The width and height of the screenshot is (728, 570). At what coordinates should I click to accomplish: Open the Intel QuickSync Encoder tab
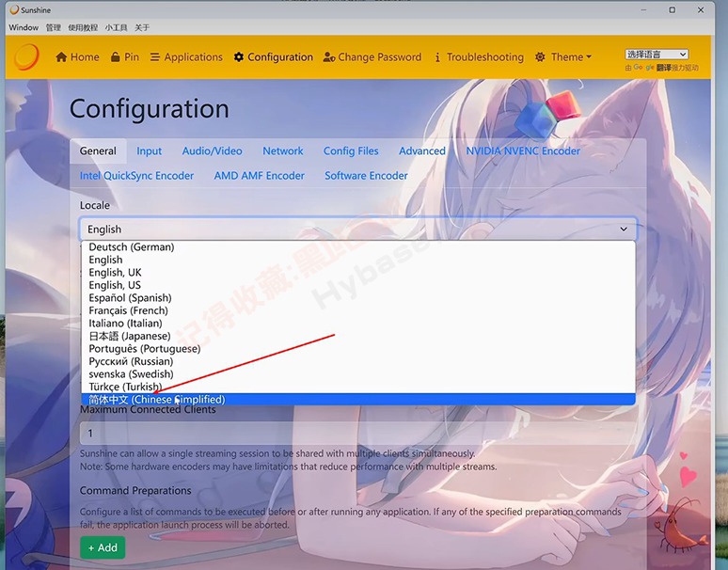(136, 176)
